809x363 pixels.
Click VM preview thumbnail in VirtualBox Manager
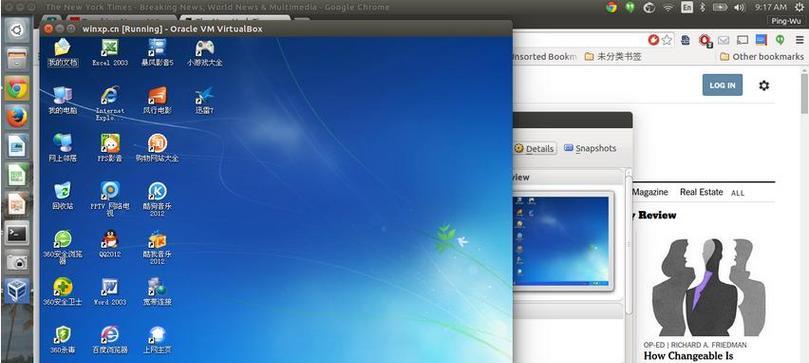(x=562, y=240)
